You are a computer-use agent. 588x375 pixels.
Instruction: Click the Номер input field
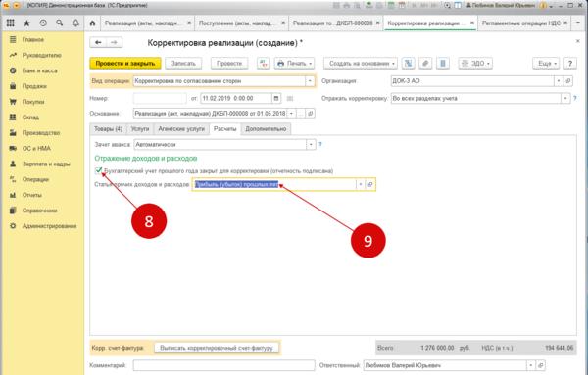point(160,99)
